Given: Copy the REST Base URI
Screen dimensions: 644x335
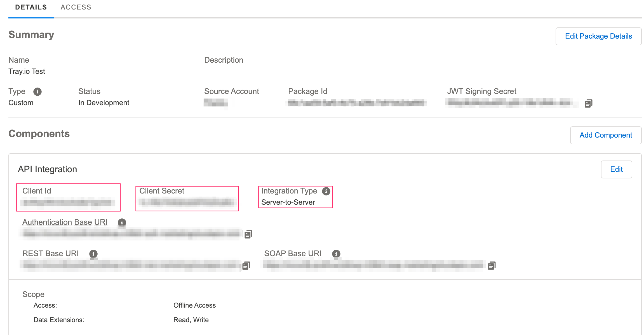Looking at the screenshot, I should (246, 266).
